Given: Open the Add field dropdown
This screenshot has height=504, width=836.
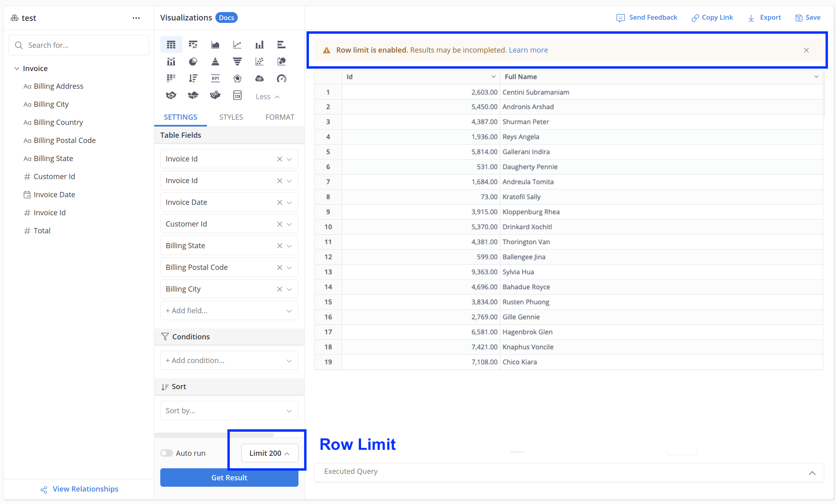Looking at the screenshot, I should click(x=229, y=311).
